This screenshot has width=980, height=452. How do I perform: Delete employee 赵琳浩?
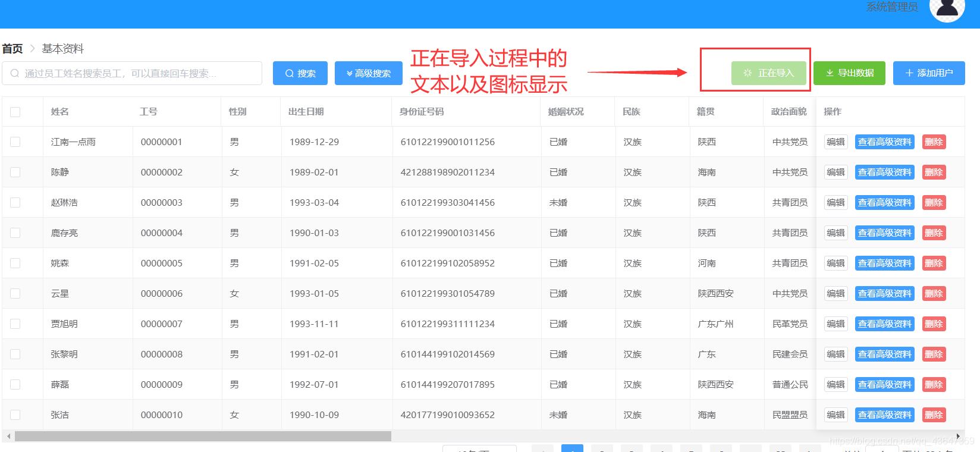tap(934, 202)
